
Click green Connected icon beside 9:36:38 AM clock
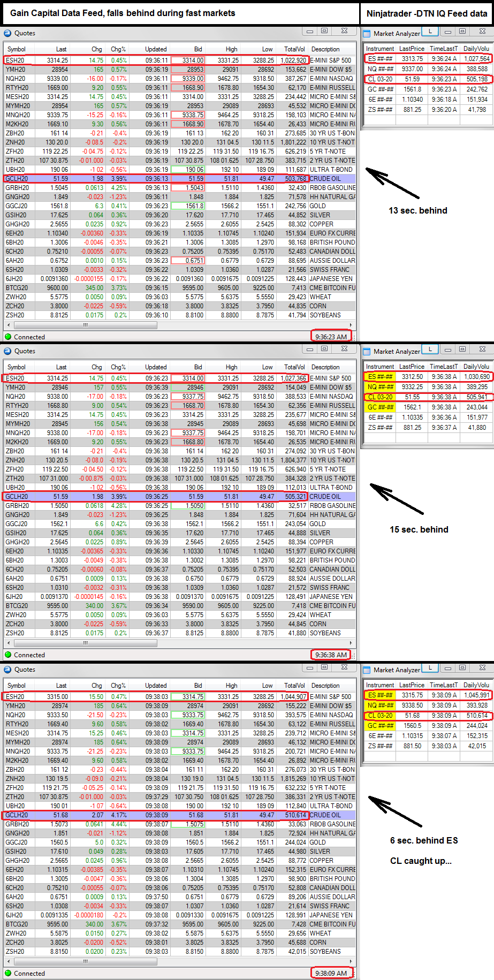point(8,655)
